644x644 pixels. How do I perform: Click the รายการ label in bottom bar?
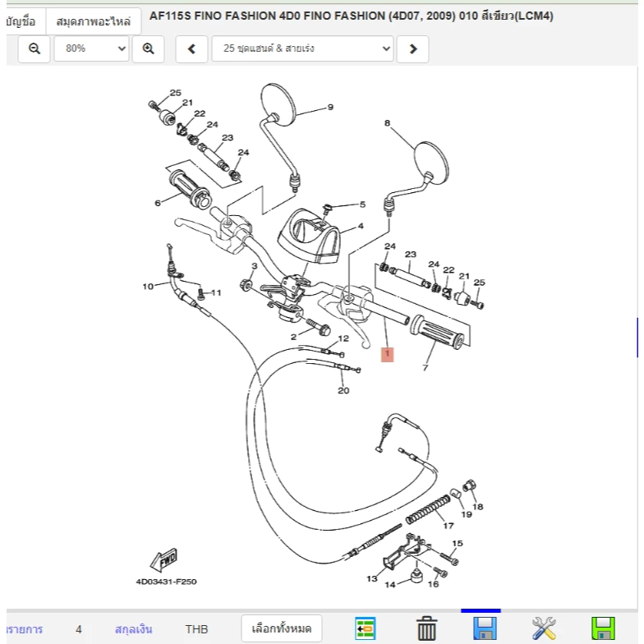pos(25,629)
